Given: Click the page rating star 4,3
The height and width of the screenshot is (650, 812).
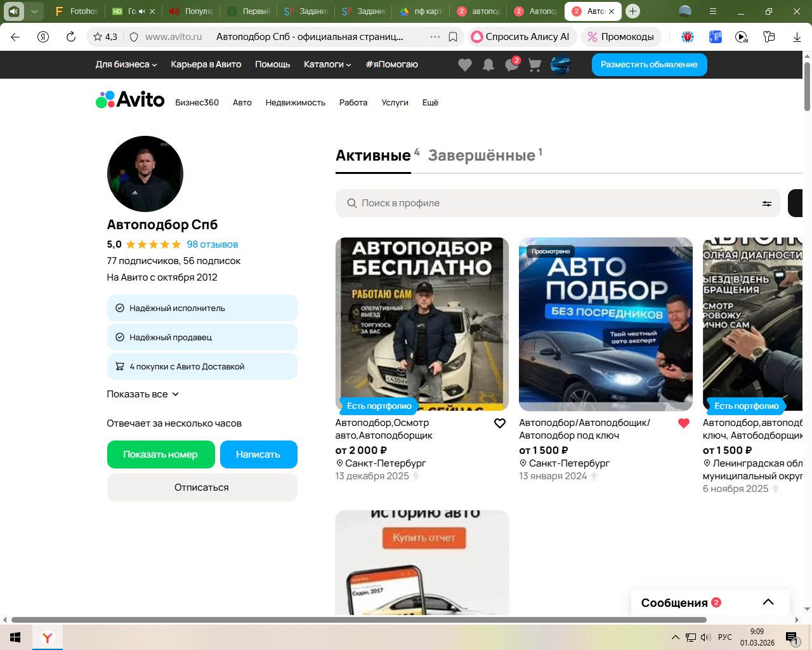Looking at the screenshot, I should [105, 37].
